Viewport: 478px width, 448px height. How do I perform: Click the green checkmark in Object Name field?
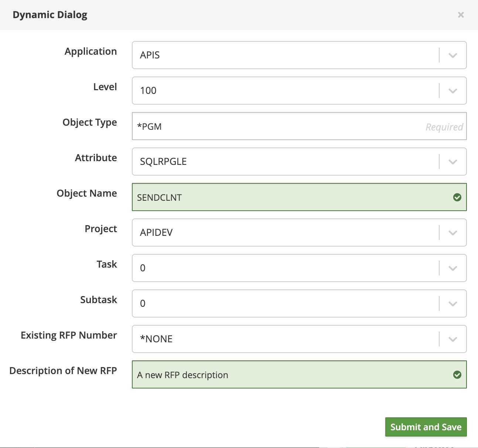click(x=457, y=197)
